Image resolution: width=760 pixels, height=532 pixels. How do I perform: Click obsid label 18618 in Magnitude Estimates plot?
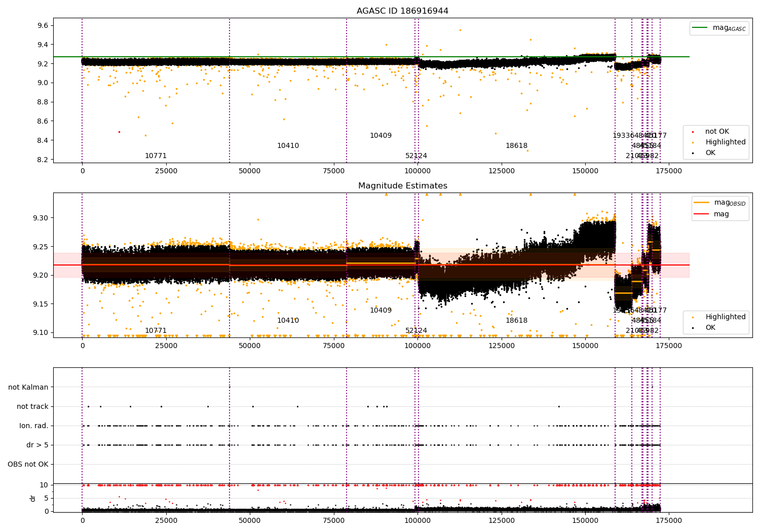coord(516,321)
